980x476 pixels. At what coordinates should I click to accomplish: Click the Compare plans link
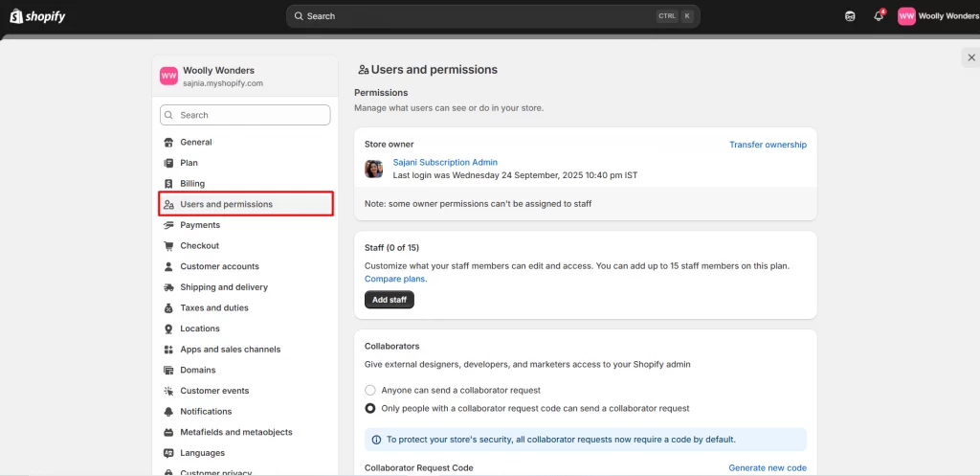coord(396,279)
